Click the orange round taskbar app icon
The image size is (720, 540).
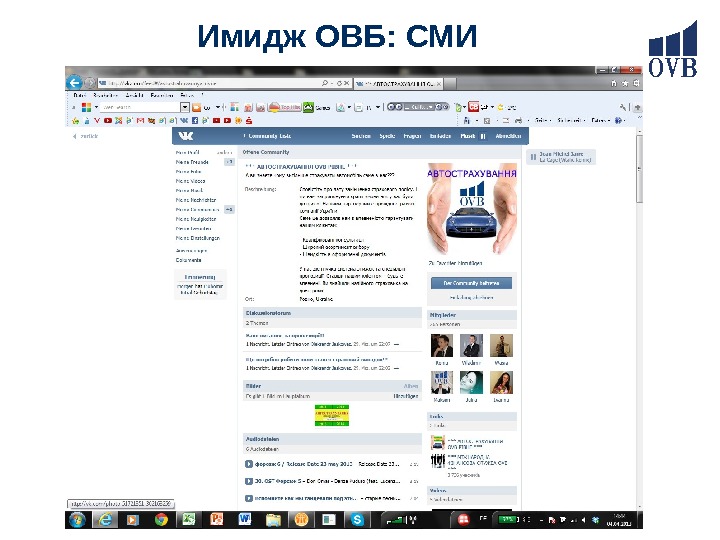tap(301, 520)
